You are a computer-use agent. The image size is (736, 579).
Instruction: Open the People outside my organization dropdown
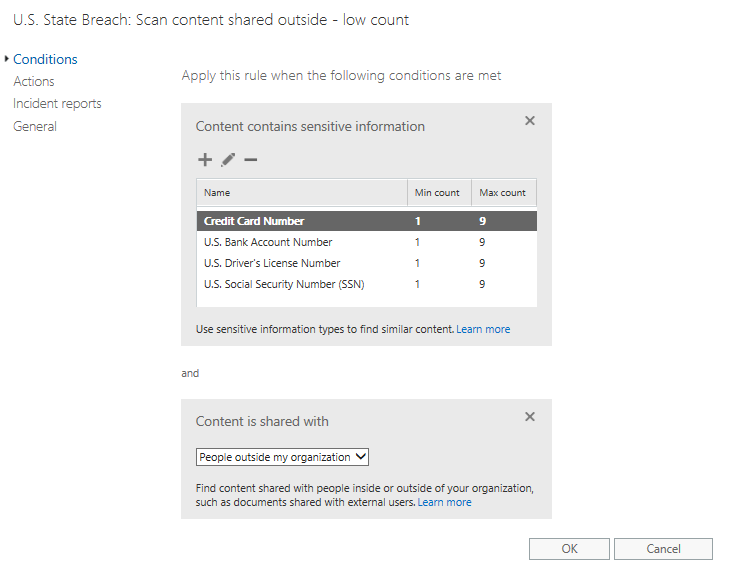tap(283, 457)
